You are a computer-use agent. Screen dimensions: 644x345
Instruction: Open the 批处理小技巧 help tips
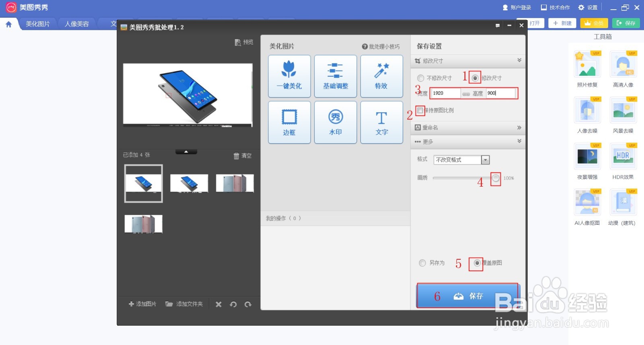pyautogui.click(x=381, y=47)
